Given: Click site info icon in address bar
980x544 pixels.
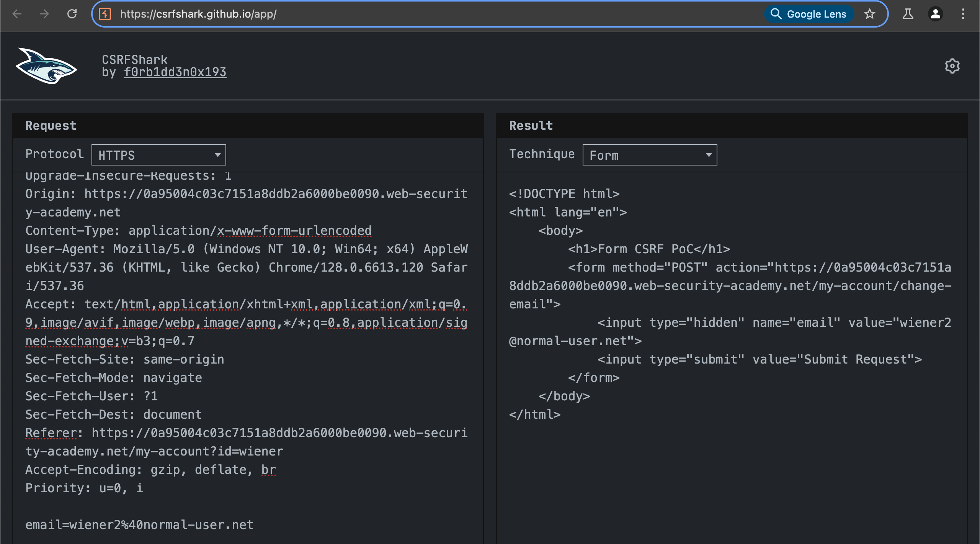Looking at the screenshot, I should pyautogui.click(x=105, y=14).
